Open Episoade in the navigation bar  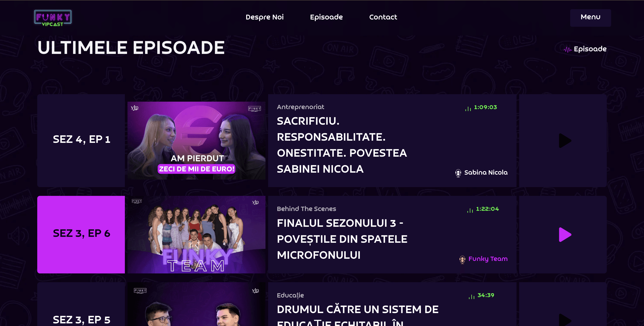(x=326, y=17)
